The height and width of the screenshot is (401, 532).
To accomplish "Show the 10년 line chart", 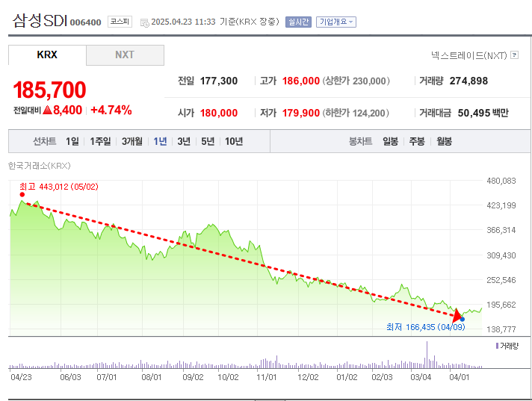I will [x=234, y=141].
